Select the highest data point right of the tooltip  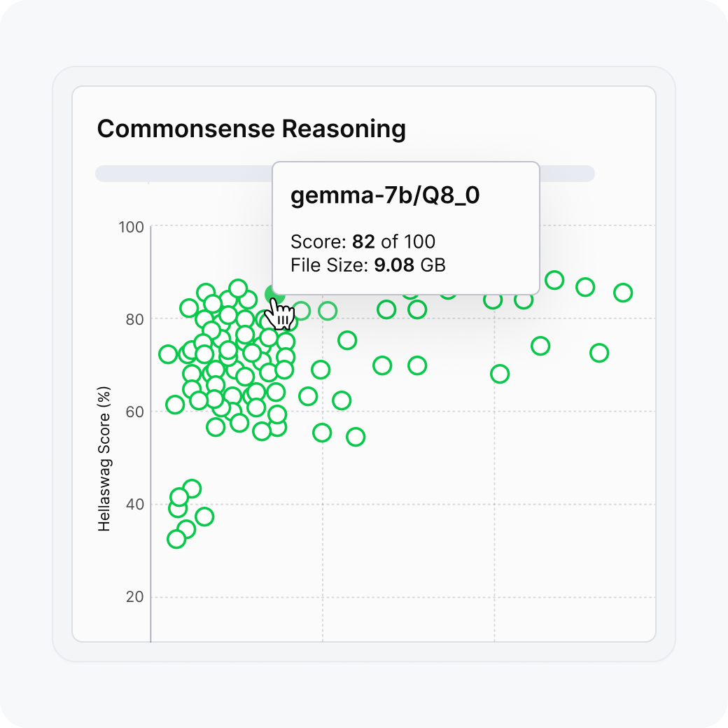(x=554, y=281)
